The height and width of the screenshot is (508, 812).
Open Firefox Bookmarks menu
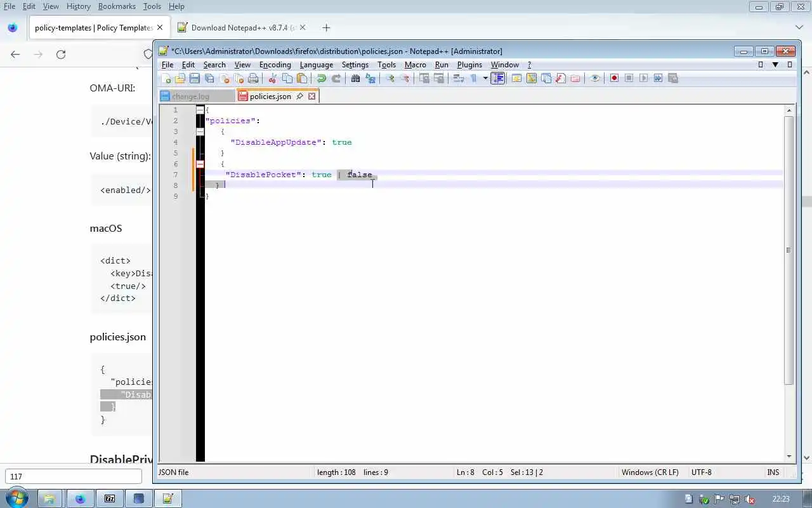117,6
